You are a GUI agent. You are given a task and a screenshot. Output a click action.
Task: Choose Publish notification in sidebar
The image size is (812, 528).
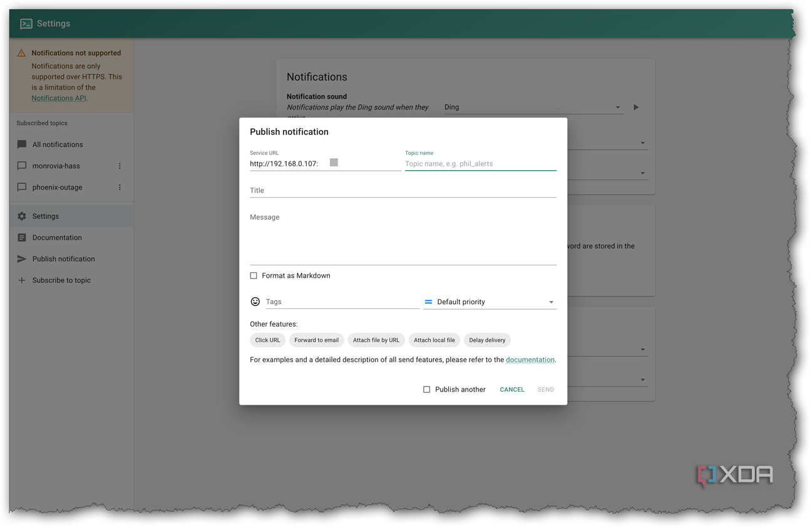tap(71, 259)
